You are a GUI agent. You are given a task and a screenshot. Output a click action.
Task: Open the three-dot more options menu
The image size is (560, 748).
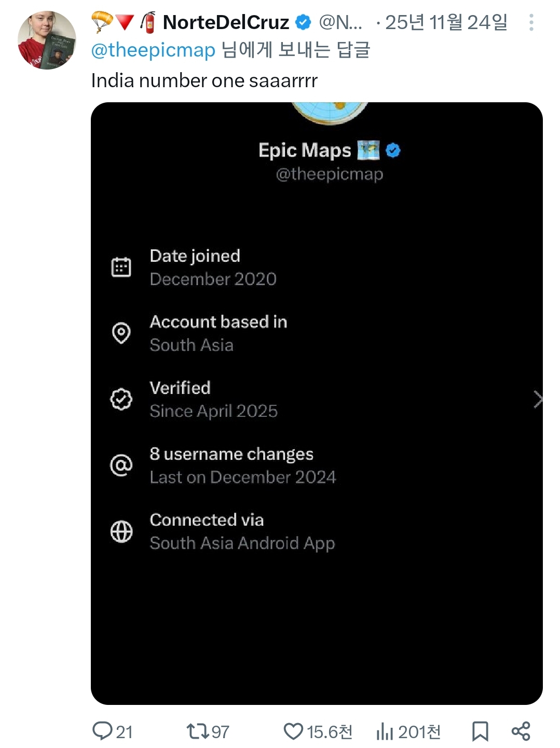531,22
